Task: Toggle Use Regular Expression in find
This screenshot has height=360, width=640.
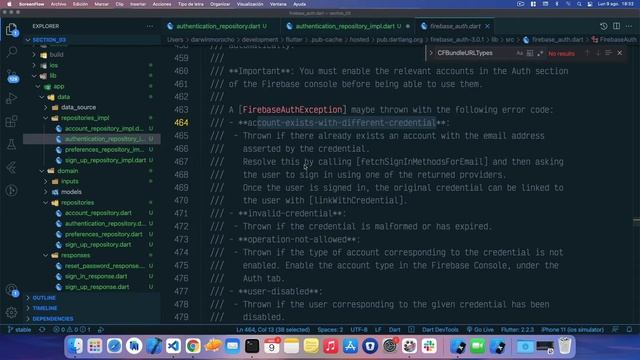Action: (540, 53)
